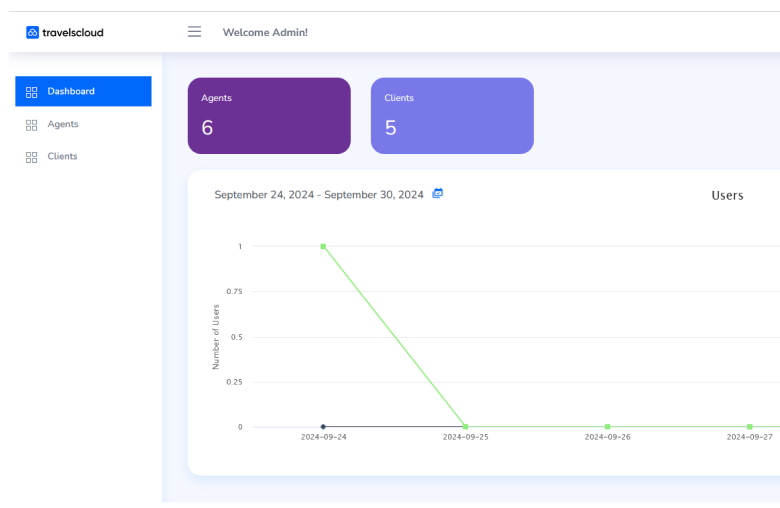Image resolution: width=780 pixels, height=508 pixels.
Task: Click the travelscloud brand name text
Action: (73, 32)
